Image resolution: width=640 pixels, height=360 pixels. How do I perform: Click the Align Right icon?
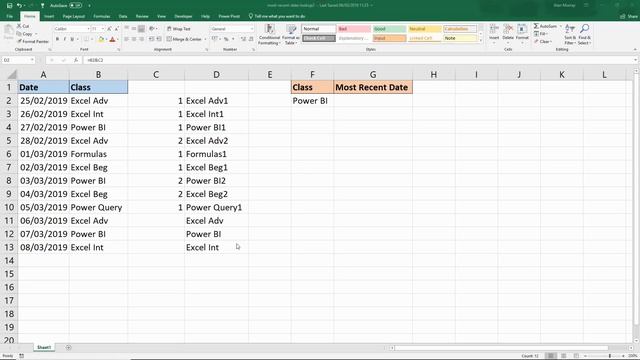(141, 39)
